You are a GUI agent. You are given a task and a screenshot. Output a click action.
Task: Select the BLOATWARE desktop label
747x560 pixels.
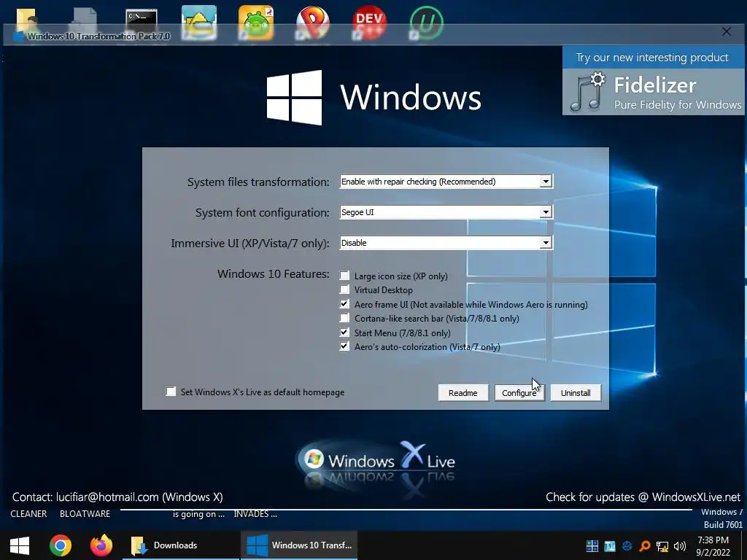(85, 514)
